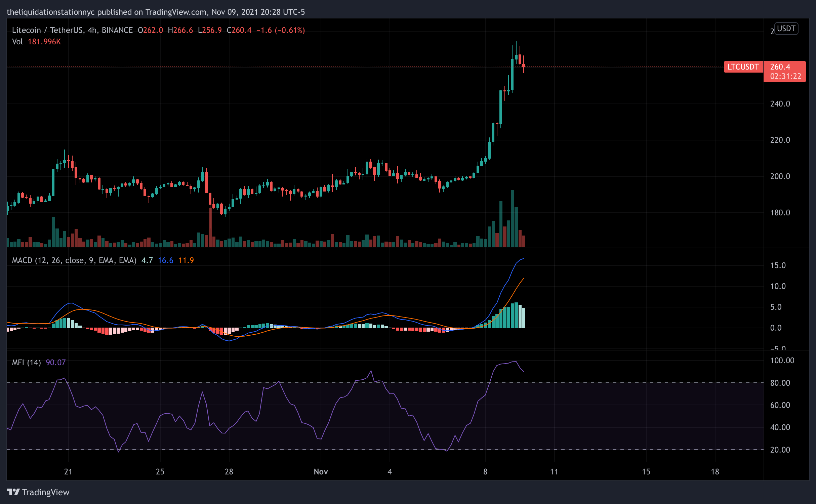Image resolution: width=816 pixels, height=504 pixels.
Task: Click date 8 on the time axis
Action: (485, 472)
